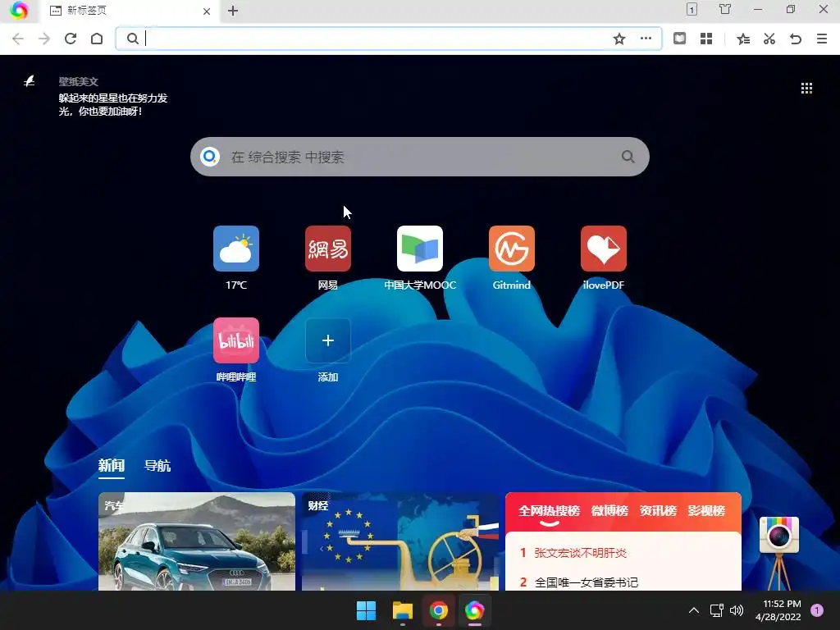The height and width of the screenshot is (630, 840).
Task: Click the magnifier search button
Action: click(628, 157)
